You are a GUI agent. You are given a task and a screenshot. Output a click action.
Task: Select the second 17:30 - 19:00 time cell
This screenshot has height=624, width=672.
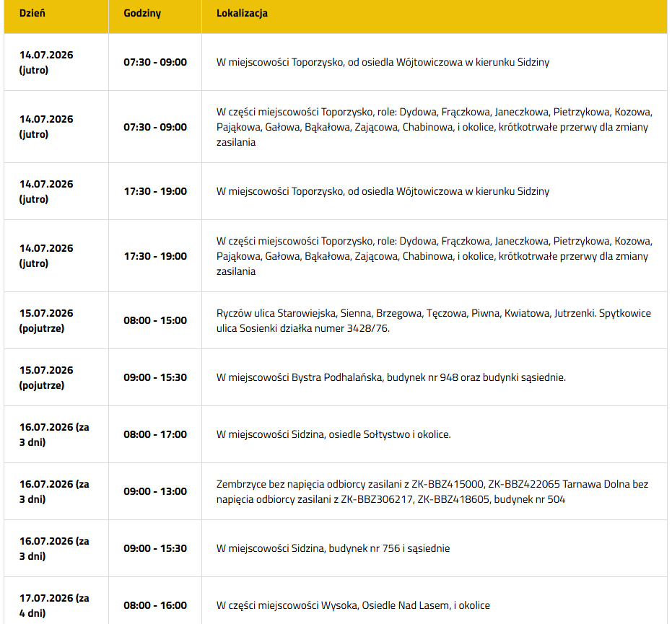click(155, 256)
